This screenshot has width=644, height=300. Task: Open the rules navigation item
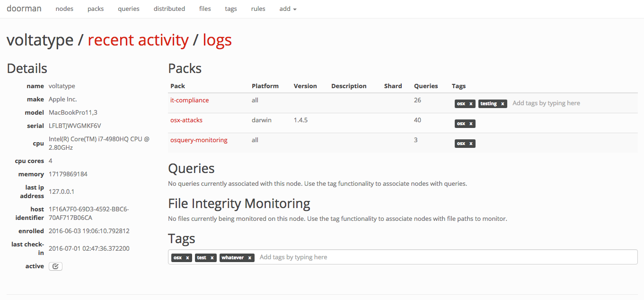coord(258,9)
